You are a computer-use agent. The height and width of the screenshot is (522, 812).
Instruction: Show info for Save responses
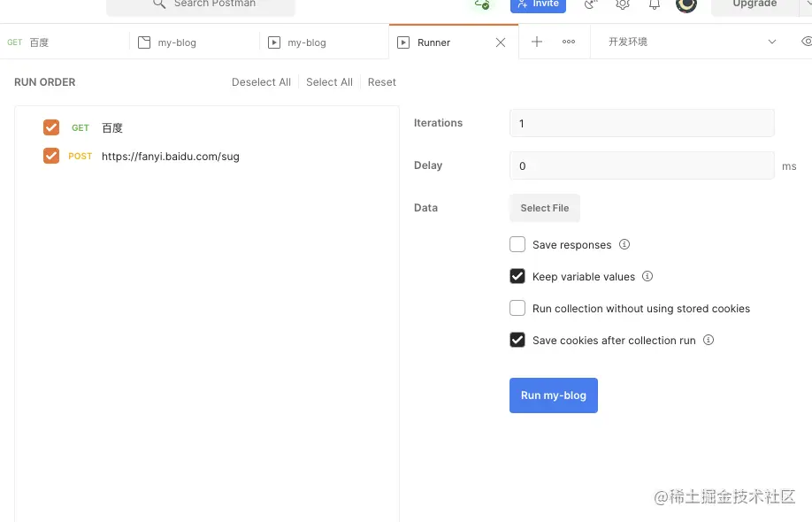(624, 244)
